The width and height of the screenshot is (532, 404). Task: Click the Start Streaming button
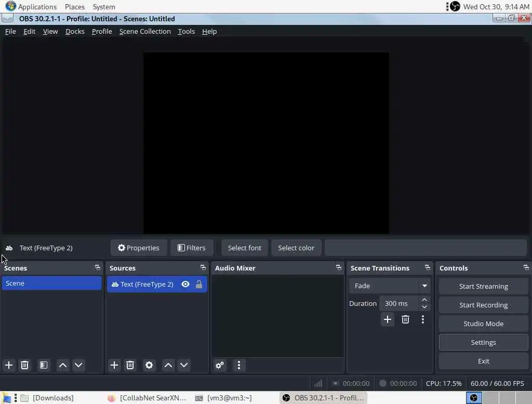pos(484,286)
